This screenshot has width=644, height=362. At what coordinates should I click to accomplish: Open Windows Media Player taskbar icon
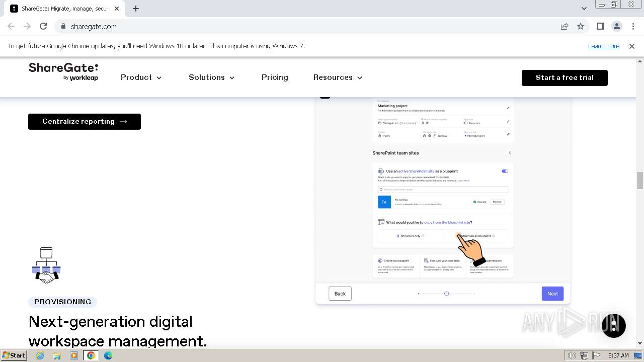[x=74, y=355]
